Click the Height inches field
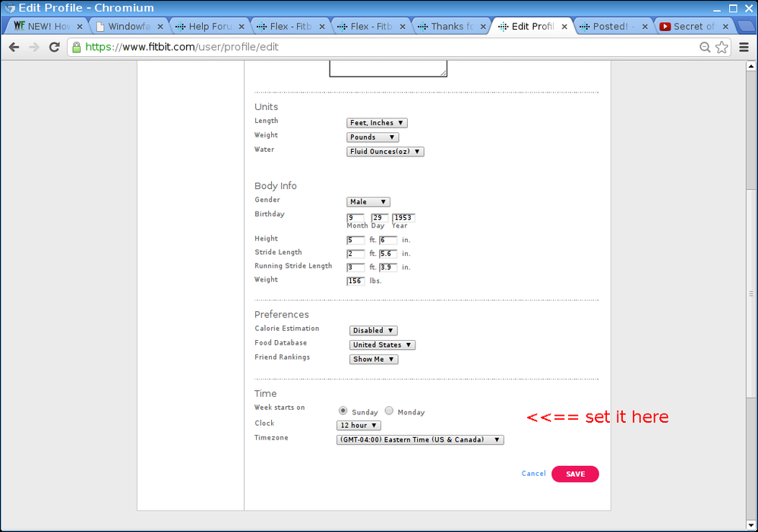This screenshot has height=532, width=758. pyautogui.click(x=387, y=240)
